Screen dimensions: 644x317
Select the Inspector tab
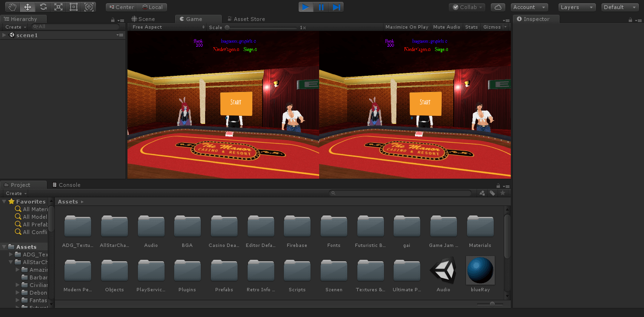[537, 19]
